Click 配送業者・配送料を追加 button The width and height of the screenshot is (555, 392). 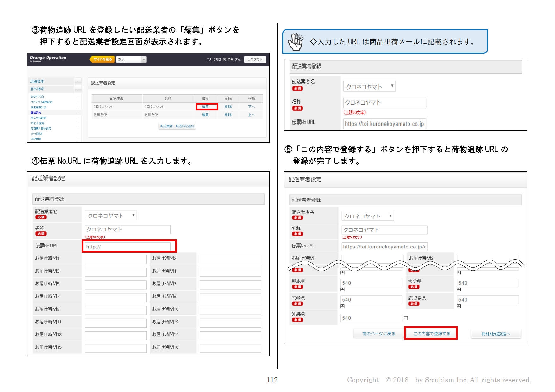tap(177, 126)
